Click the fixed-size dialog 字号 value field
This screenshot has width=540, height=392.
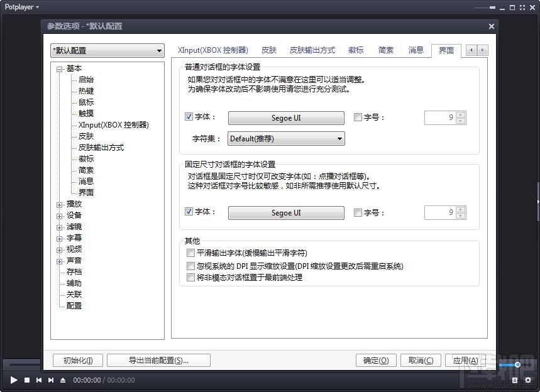point(441,213)
